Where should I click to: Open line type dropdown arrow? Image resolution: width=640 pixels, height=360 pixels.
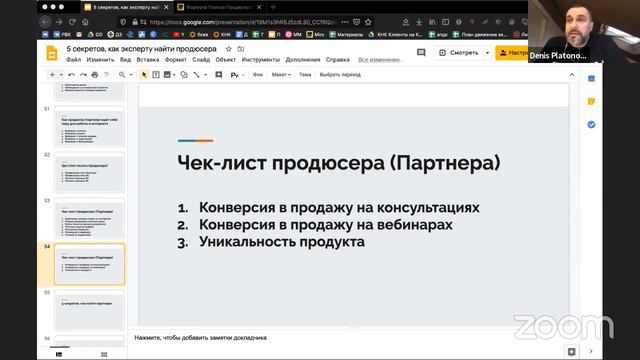(x=205, y=75)
